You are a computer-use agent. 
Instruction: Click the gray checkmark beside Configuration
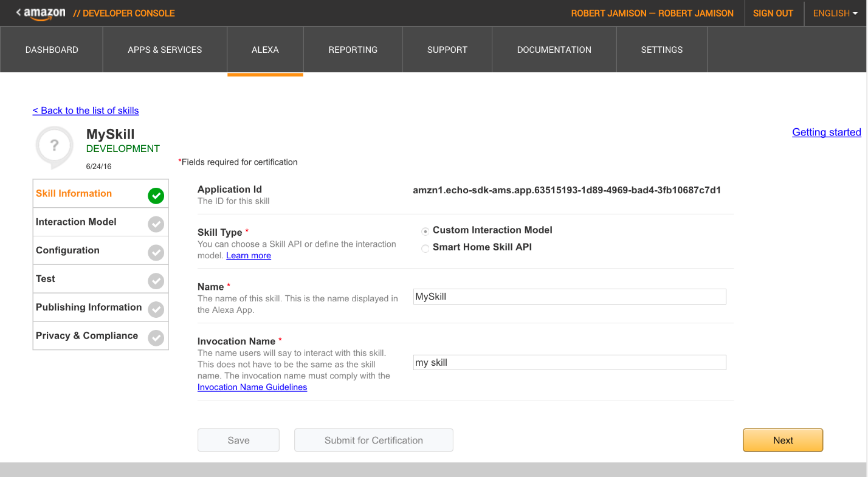pyautogui.click(x=156, y=253)
